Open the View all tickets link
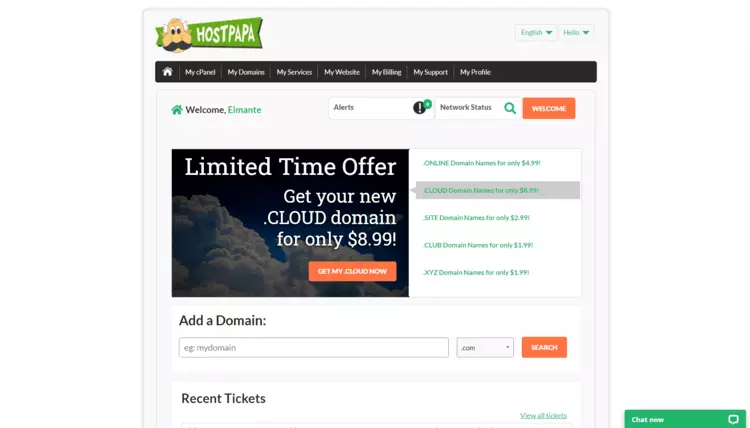Image resolution: width=750 pixels, height=428 pixels. (543, 416)
